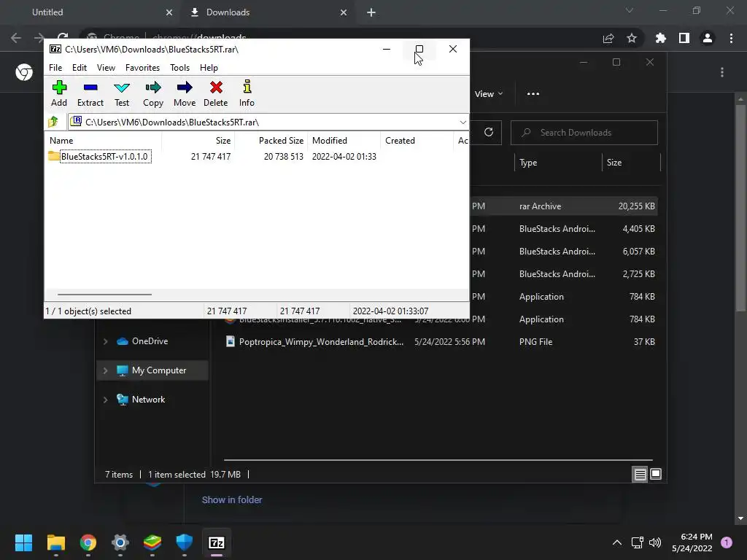Click the Search Downloads field
This screenshot has width=747, height=560.
pyautogui.click(x=584, y=133)
